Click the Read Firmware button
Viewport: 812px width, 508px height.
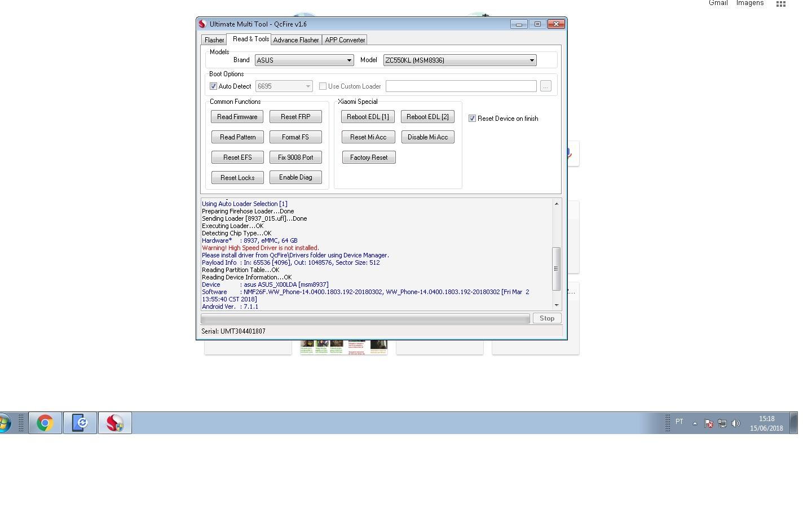point(237,117)
